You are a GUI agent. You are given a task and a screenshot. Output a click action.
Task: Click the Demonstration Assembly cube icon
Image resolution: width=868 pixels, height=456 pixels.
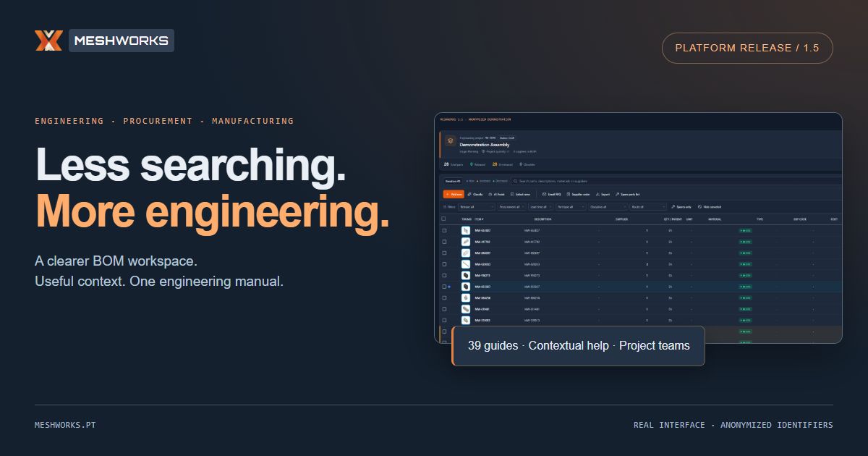point(450,140)
